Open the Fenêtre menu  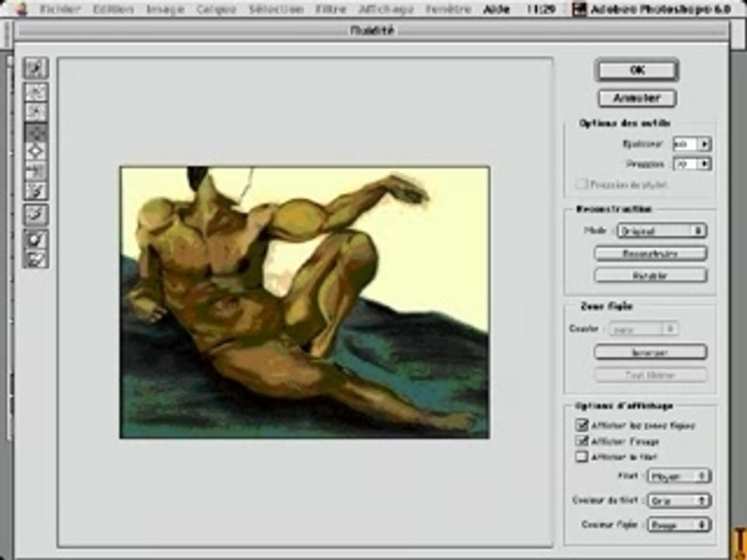point(448,9)
